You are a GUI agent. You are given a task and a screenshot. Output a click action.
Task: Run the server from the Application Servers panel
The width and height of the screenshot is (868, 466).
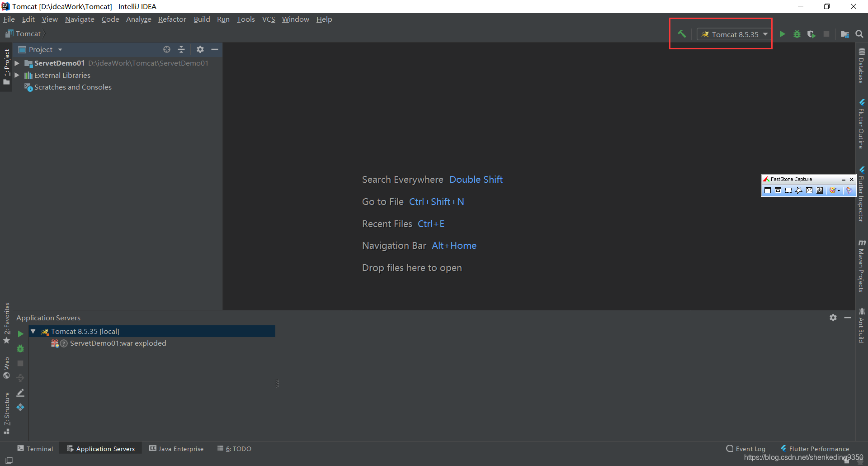tap(20, 334)
